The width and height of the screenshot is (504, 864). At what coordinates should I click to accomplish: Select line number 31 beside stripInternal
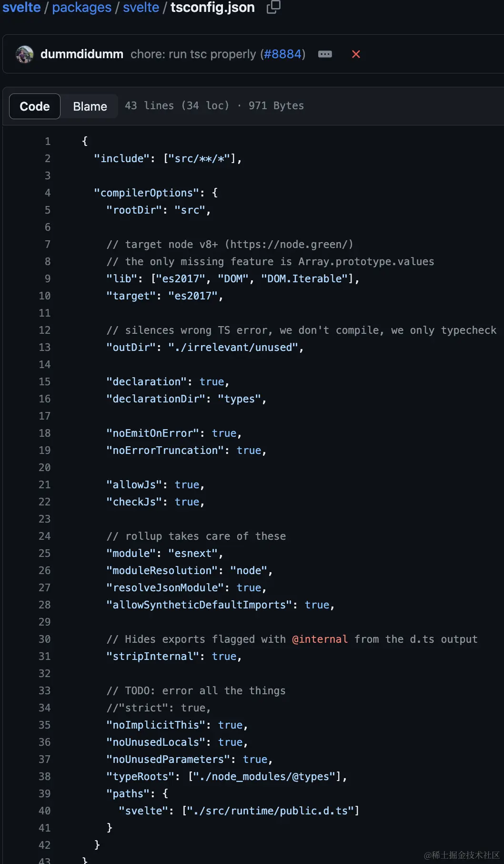pyautogui.click(x=44, y=656)
